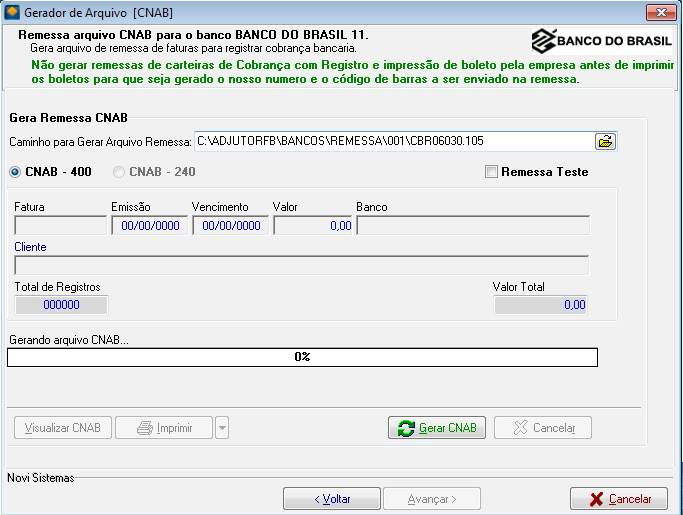Click Cancelar next to Gerar CNAB

point(543,428)
